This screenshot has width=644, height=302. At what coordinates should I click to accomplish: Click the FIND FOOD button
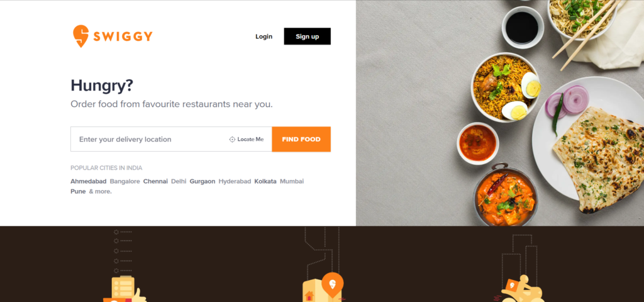pyautogui.click(x=301, y=139)
